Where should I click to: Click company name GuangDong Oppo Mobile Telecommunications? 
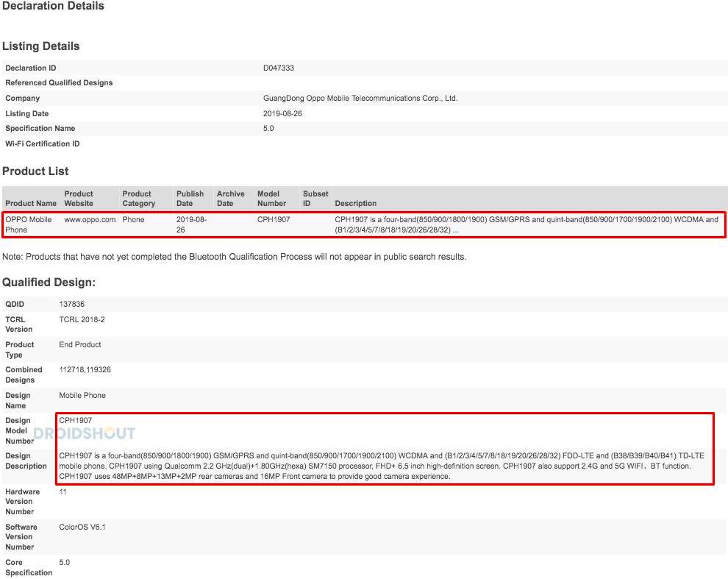pyautogui.click(x=360, y=98)
